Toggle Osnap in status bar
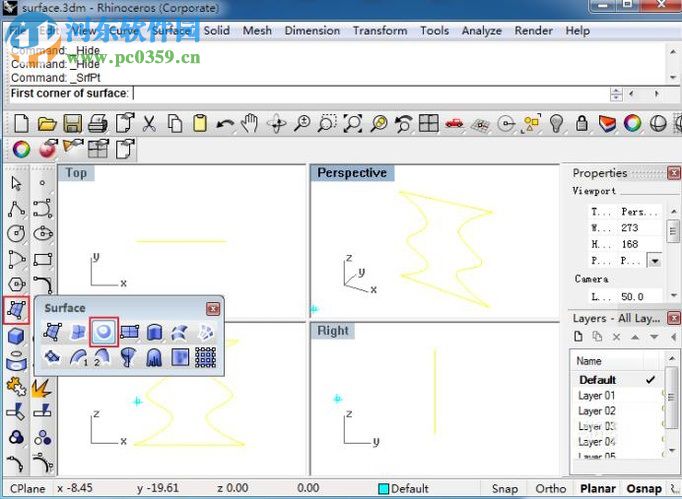682x499 pixels. click(644, 489)
